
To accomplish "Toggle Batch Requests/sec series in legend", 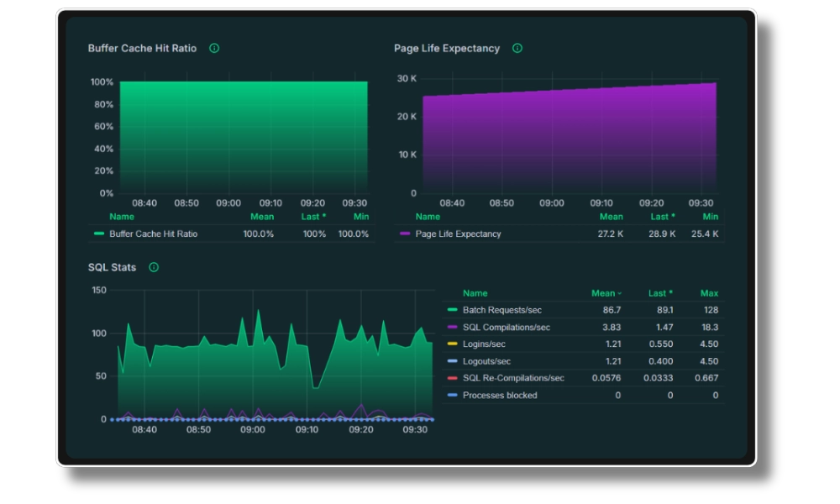I will point(501,311).
